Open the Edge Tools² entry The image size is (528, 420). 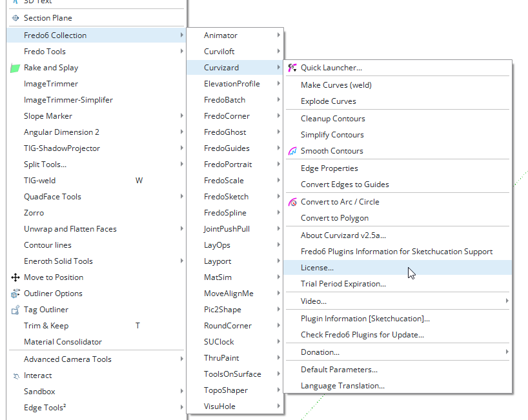[96, 408]
